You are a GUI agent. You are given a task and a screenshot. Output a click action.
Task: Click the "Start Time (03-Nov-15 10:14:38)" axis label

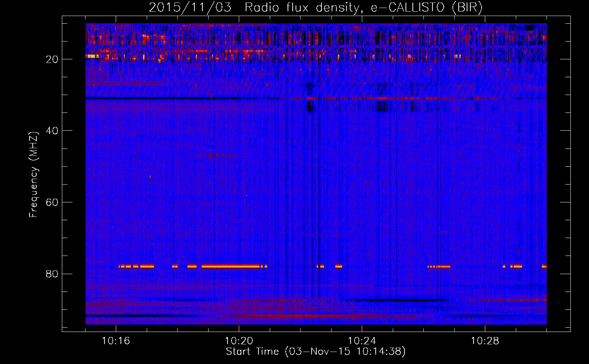click(316, 352)
